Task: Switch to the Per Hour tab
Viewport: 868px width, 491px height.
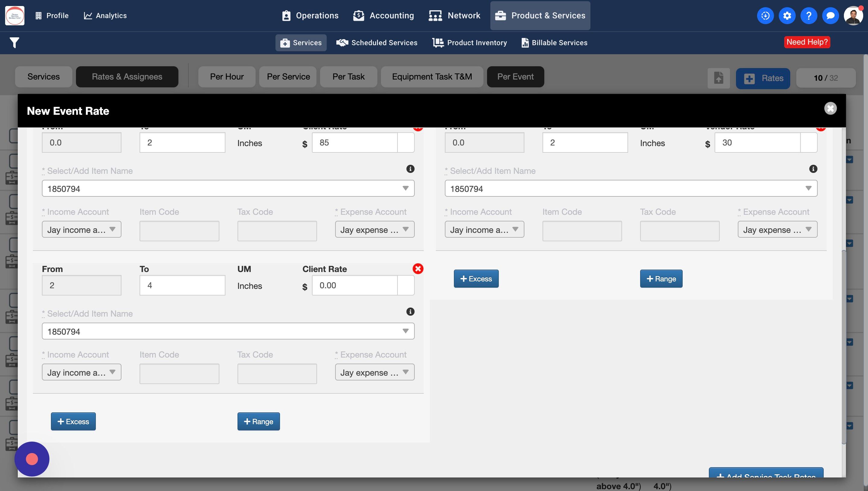Action: (227, 77)
